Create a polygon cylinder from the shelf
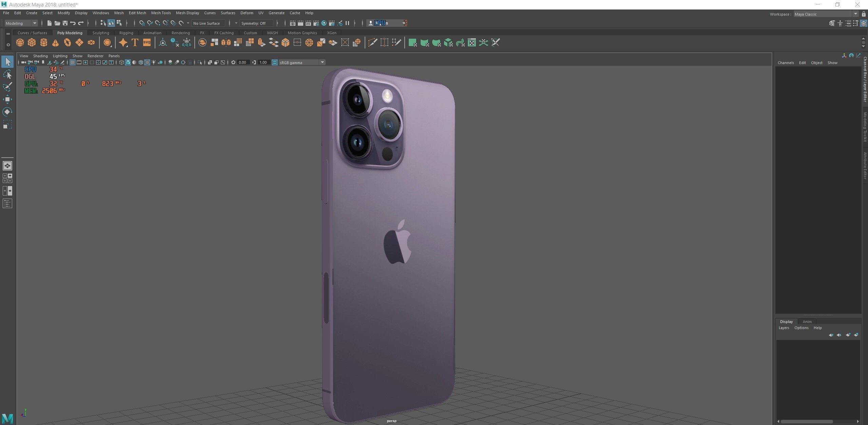Viewport: 868px width, 425px height. click(44, 43)
